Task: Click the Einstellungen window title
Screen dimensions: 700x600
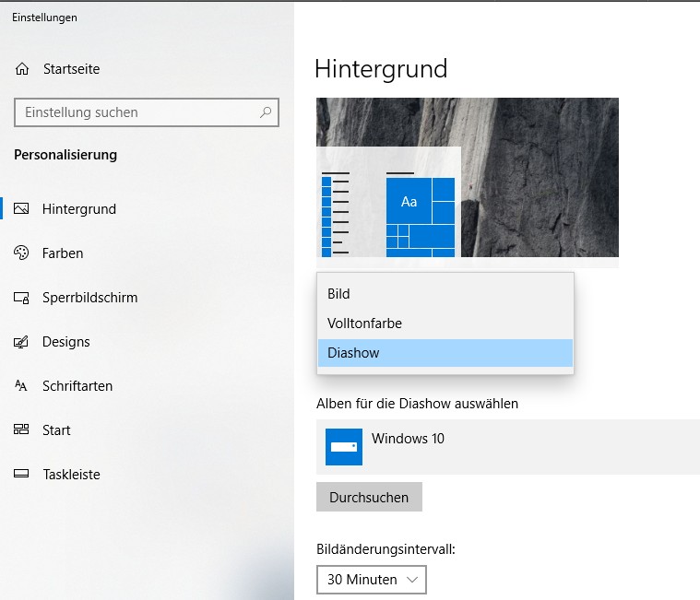Action: tap(44, 18)
